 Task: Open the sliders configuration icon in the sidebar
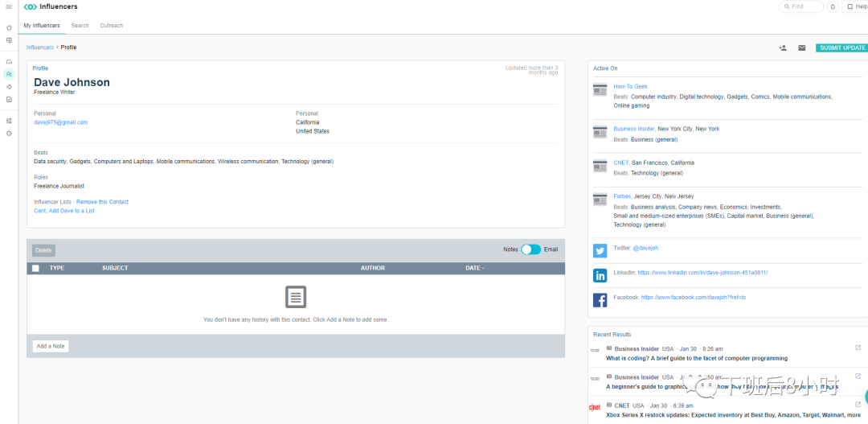coord(9,121)
